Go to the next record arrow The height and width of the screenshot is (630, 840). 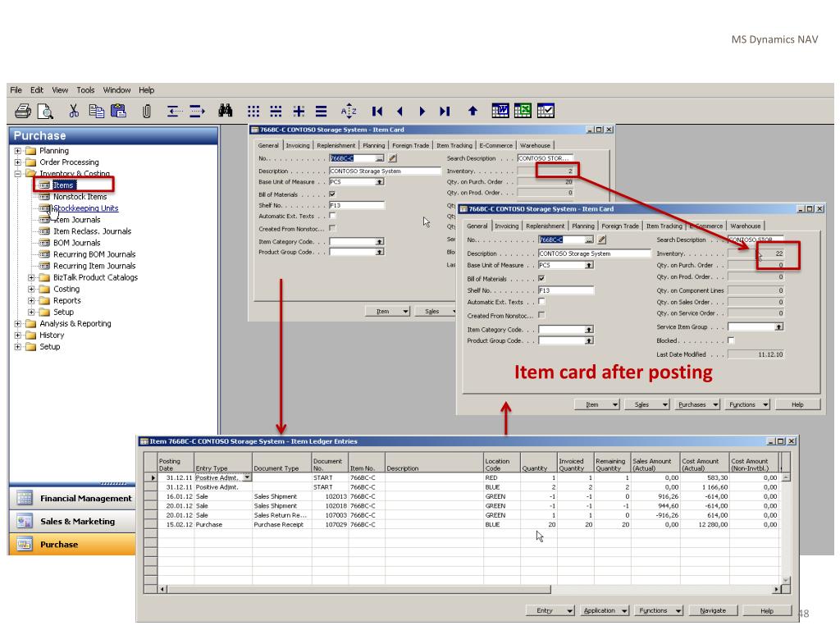click(x=422, y=111)
